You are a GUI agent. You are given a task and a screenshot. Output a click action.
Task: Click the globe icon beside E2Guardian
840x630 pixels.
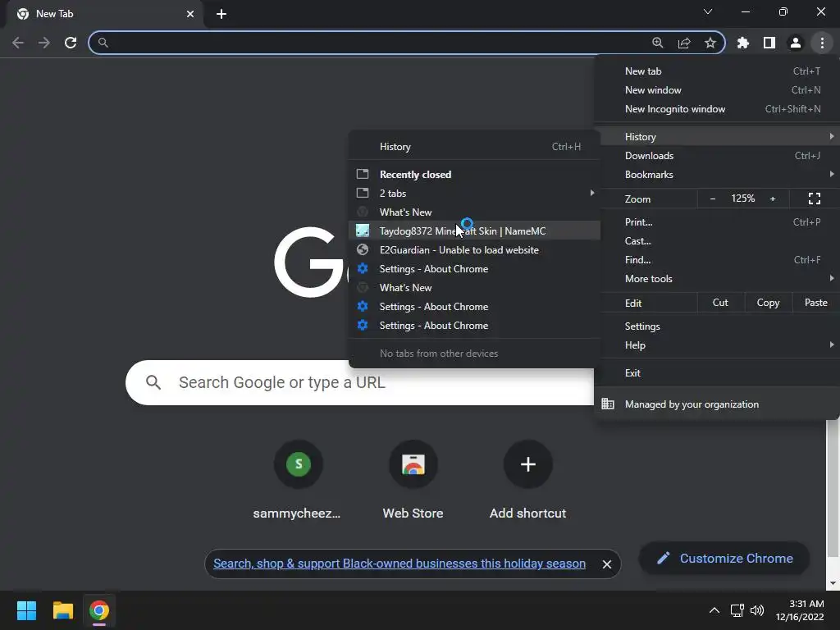coord(363,249)
